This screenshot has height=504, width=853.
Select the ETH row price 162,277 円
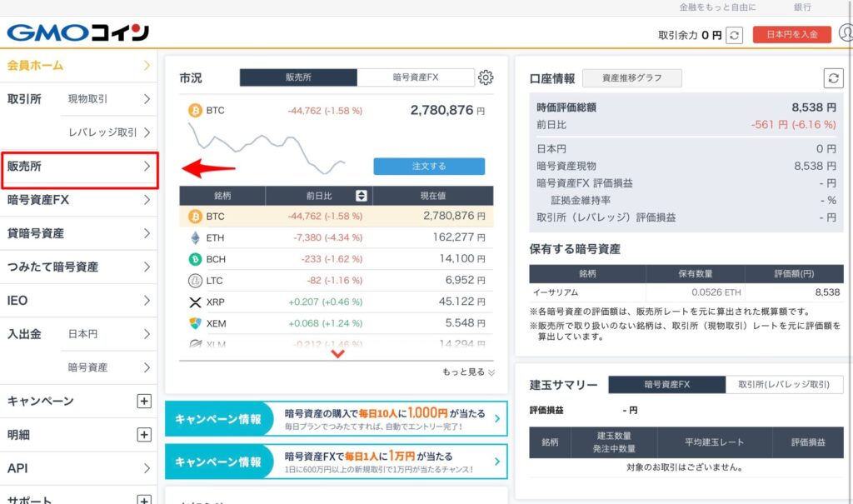tap(459, 237)
